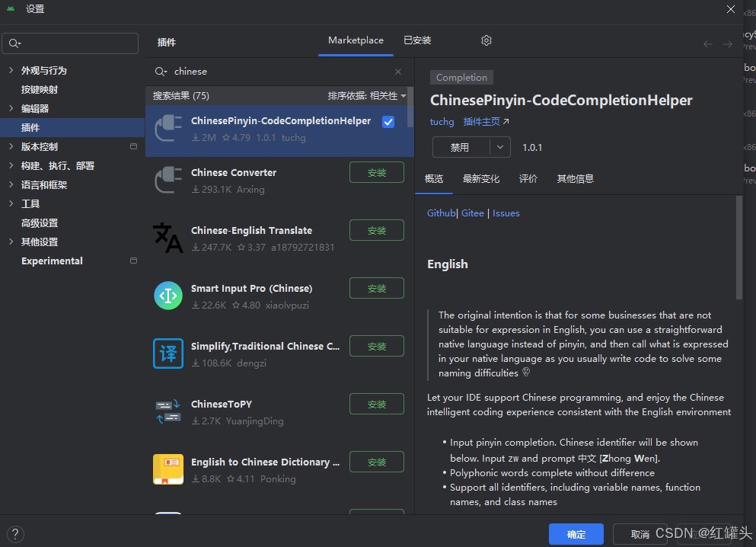This screenshot has height=547, width=756.
Task: Open the 插件主页 homepage link
Action: 486,122
